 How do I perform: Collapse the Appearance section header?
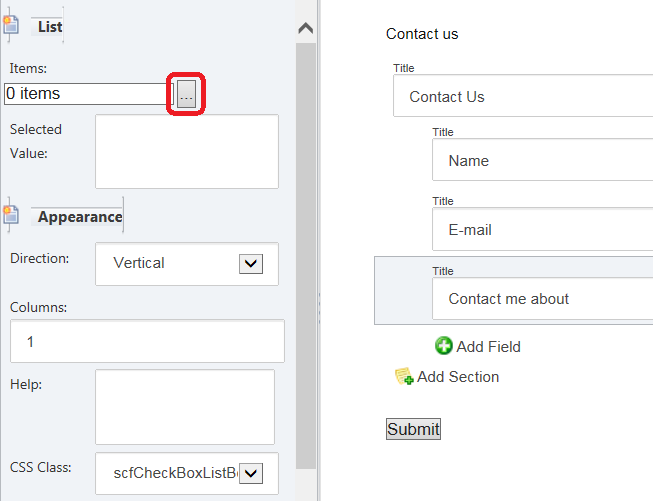80,217
